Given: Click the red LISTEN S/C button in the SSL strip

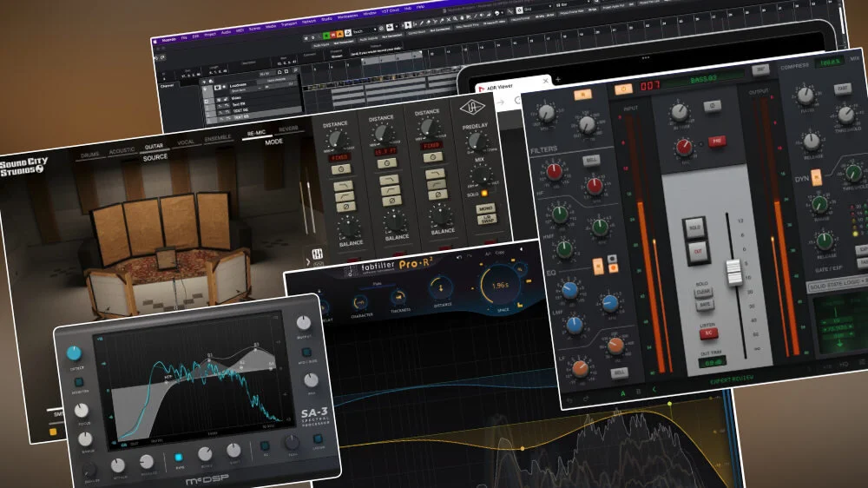Looking at the screenshot, I should 708,333.
